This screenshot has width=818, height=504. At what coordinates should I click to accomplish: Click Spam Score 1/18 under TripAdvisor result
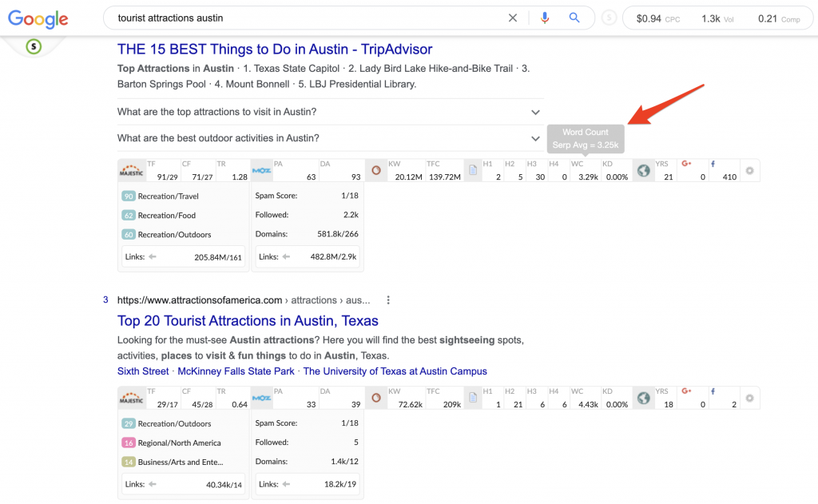tap(350, 196)
